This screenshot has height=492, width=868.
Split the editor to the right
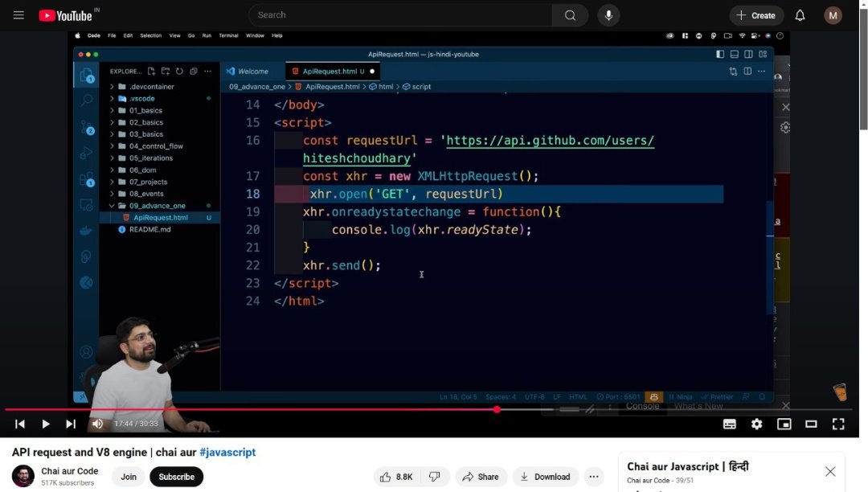(x=747, y=72)
